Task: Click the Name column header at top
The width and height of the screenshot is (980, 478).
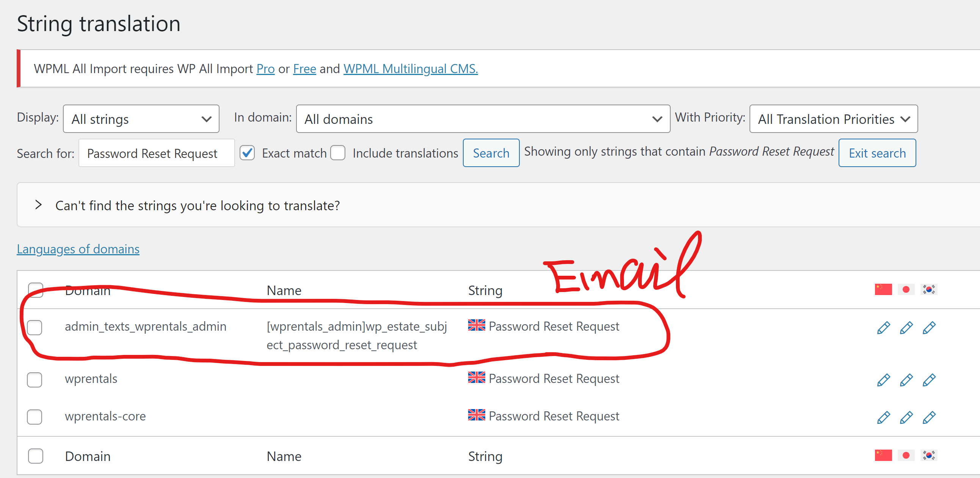Action: (x=284, y=290)
